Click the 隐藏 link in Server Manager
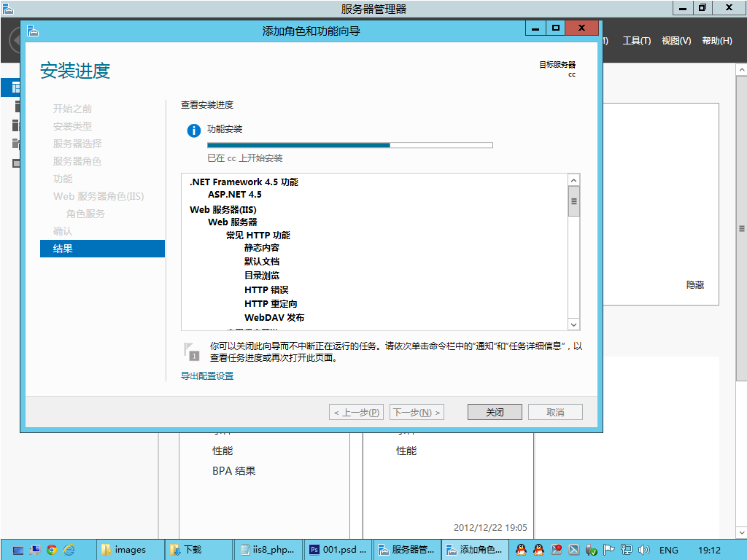The height and width of the screenshot is (560, 747). coord(695,285)
